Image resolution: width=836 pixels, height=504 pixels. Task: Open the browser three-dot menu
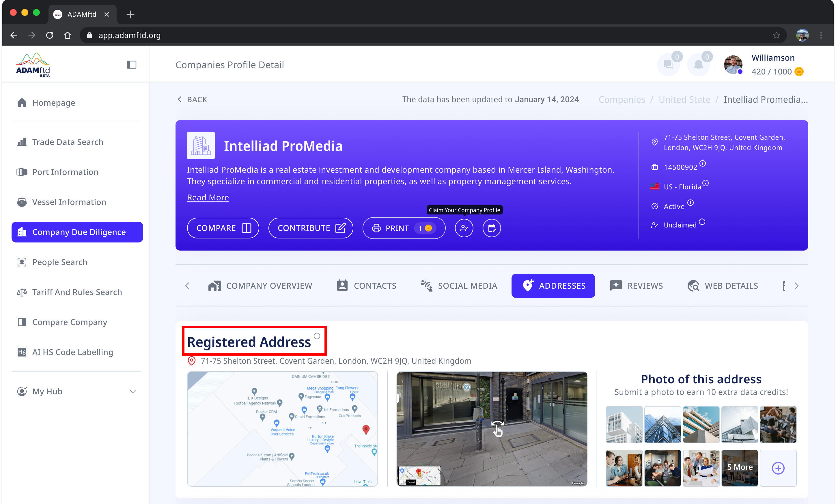tap(821, 35)
